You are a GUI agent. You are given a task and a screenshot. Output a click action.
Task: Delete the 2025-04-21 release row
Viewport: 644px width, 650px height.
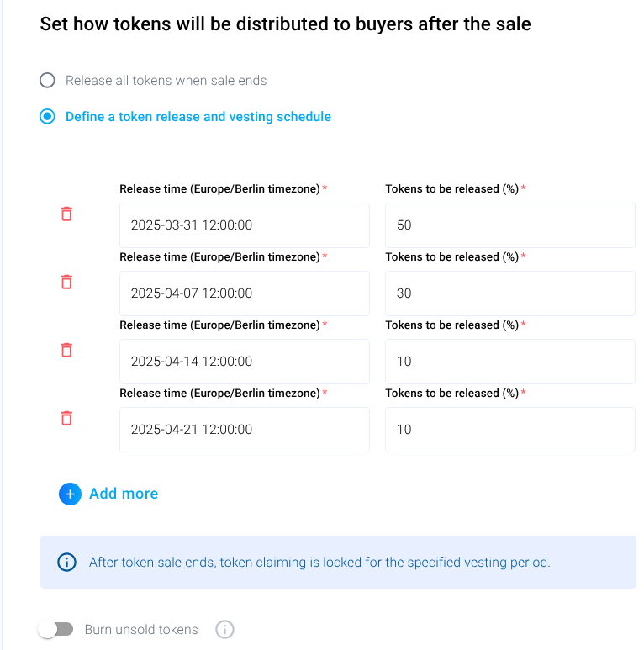pyautogui.click(x=66, y=418)
